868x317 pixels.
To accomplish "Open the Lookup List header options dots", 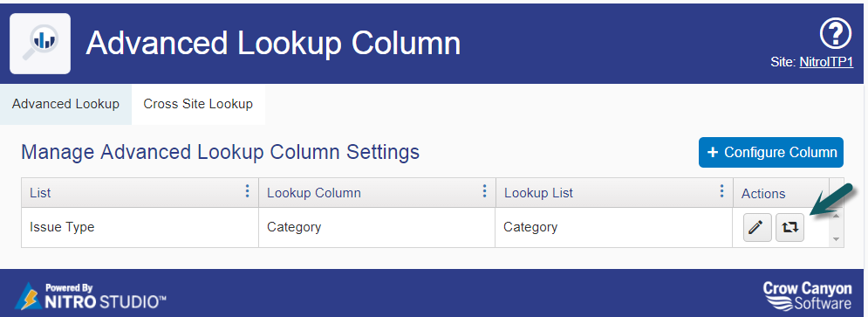I will pyautogui.click(x=721, y=192).
